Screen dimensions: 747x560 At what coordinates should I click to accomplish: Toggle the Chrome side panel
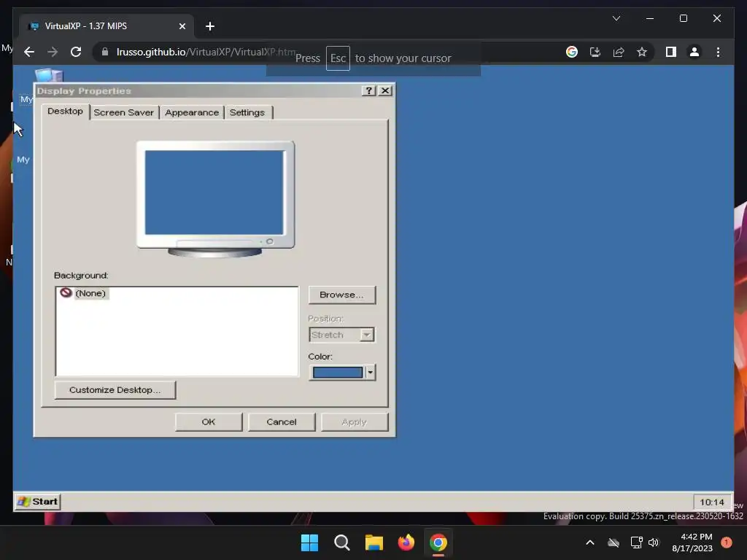671,52
